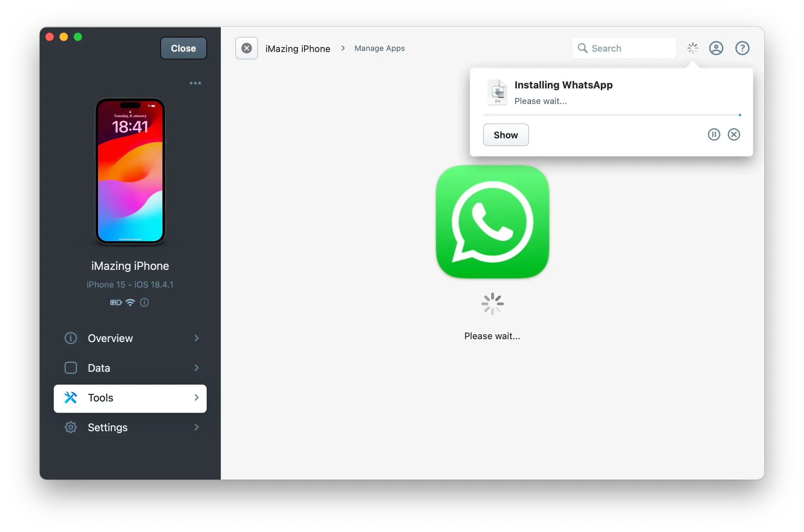804x532 pixels.
Task: Expand the Data section chevron
Action: coord(197,368)
